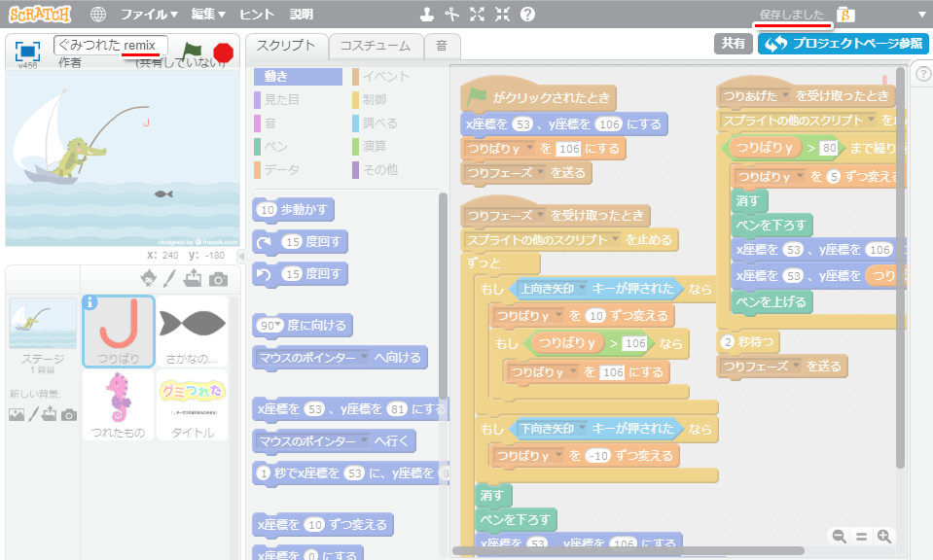Image resolution: width=933 pixels, height=560 pixels.
Task: Click the 説明 menu item
Action: [x=301, y=15]
